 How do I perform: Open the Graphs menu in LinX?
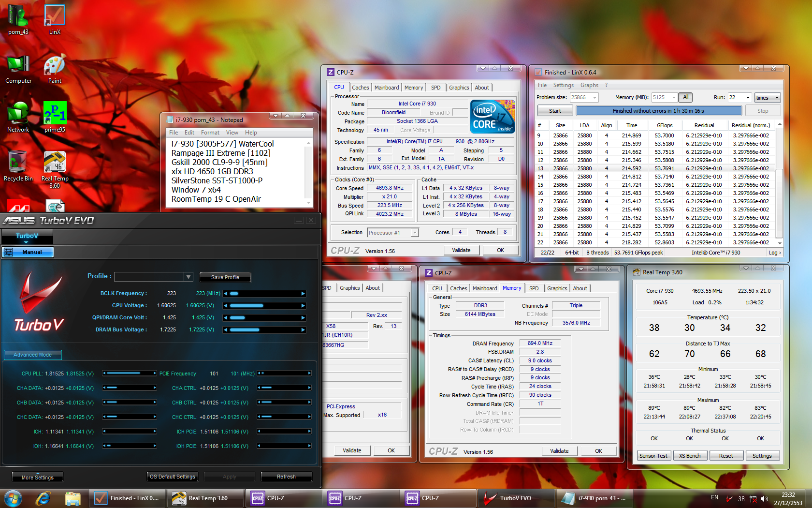[589, 85]
